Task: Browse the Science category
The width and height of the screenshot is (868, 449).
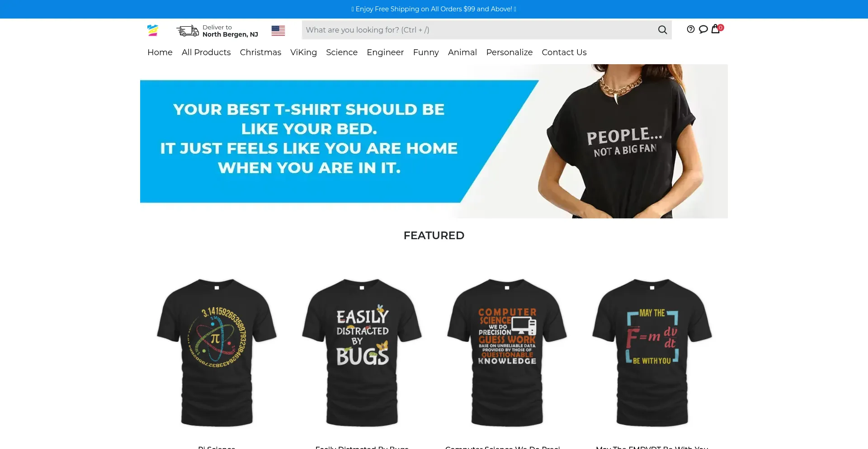Action: click(x=342, y=52)
